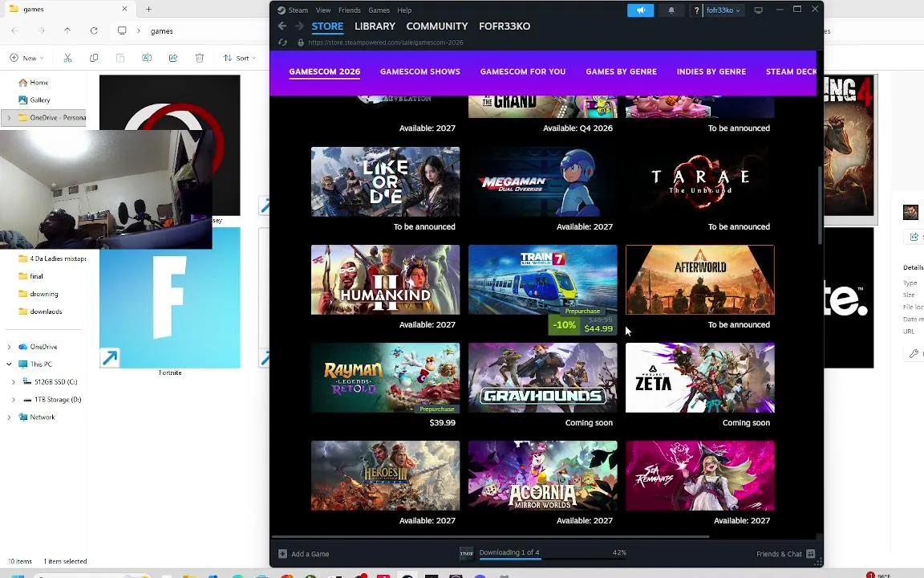The width and height of the screenshot is (924, 578).
Task: Close the games tab in File Explorer
Action: [x=124, y=9]
